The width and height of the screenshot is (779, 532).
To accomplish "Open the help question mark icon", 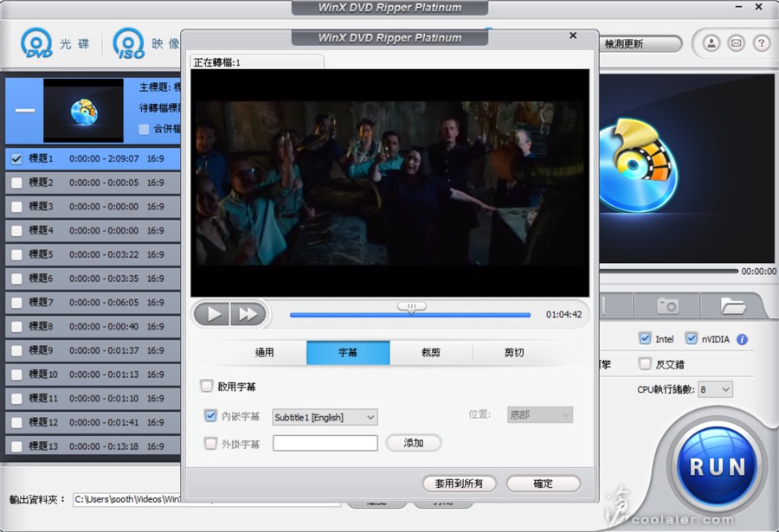I will click(761, 44).
